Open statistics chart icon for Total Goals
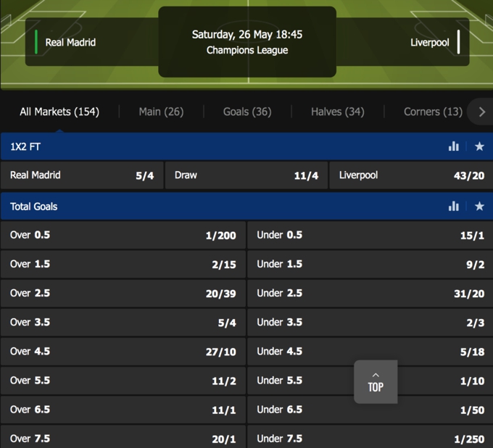 click(453, 206)
